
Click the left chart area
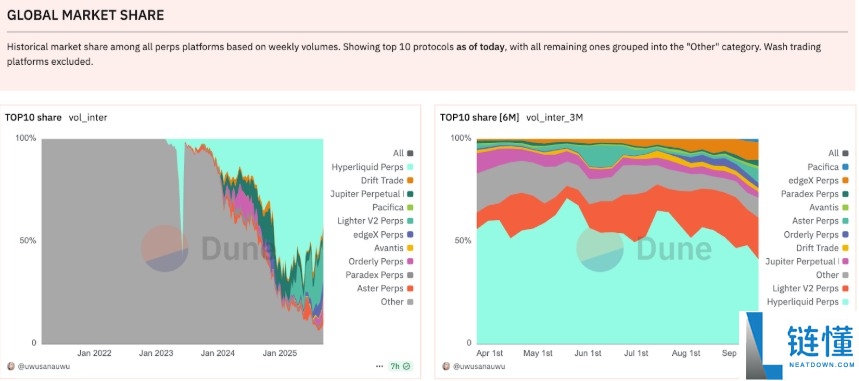click(x=182, y=241)
